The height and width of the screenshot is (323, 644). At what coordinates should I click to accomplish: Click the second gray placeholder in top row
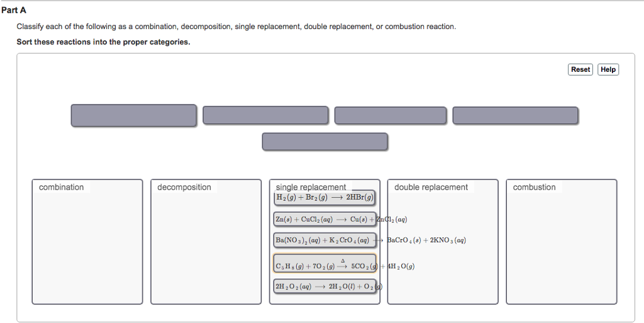coord(265,115)
